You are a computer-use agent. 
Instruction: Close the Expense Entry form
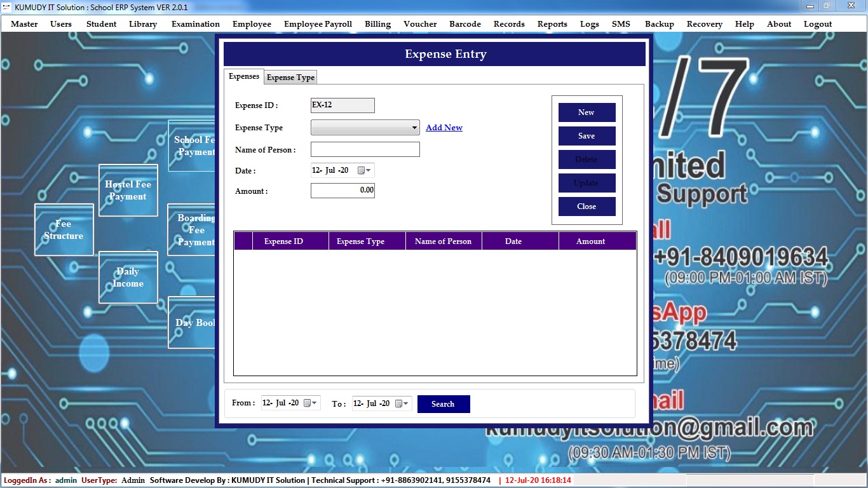[x=587, y=207]
